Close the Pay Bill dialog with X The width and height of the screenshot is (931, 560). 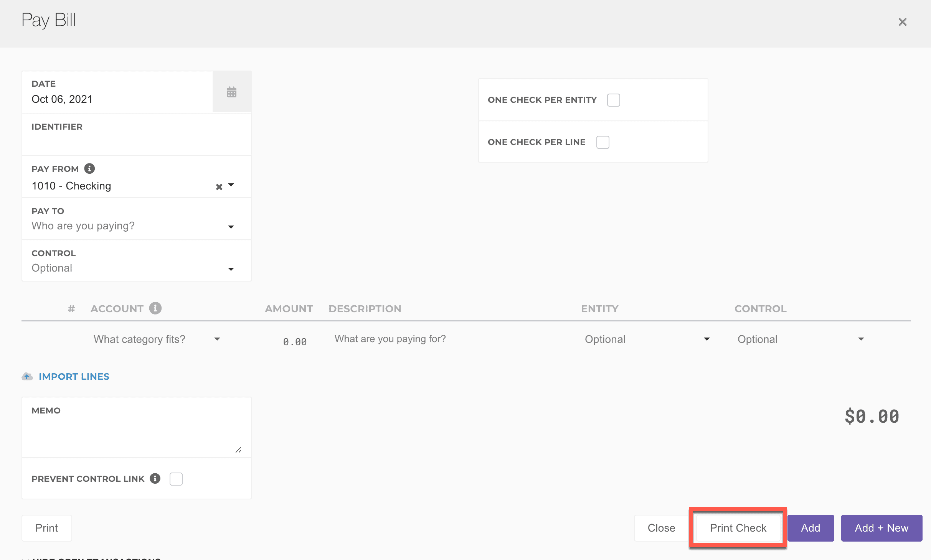click(902, 22)
